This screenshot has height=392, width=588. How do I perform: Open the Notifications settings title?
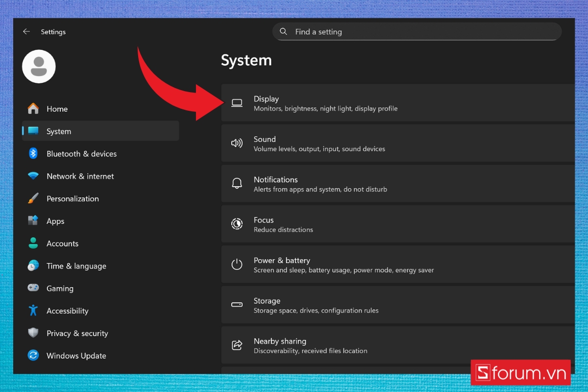(275, 179)
